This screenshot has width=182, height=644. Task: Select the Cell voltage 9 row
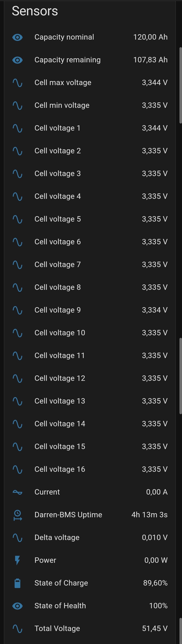point(90,310)
